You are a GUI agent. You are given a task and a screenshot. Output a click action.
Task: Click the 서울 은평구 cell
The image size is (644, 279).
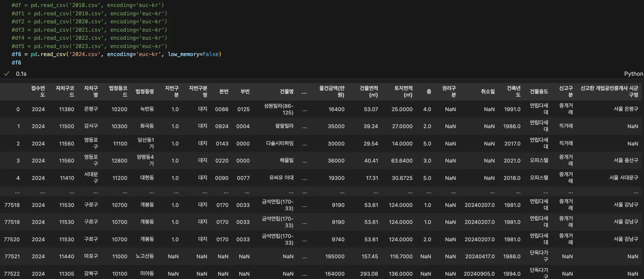[x=626, y=109]
